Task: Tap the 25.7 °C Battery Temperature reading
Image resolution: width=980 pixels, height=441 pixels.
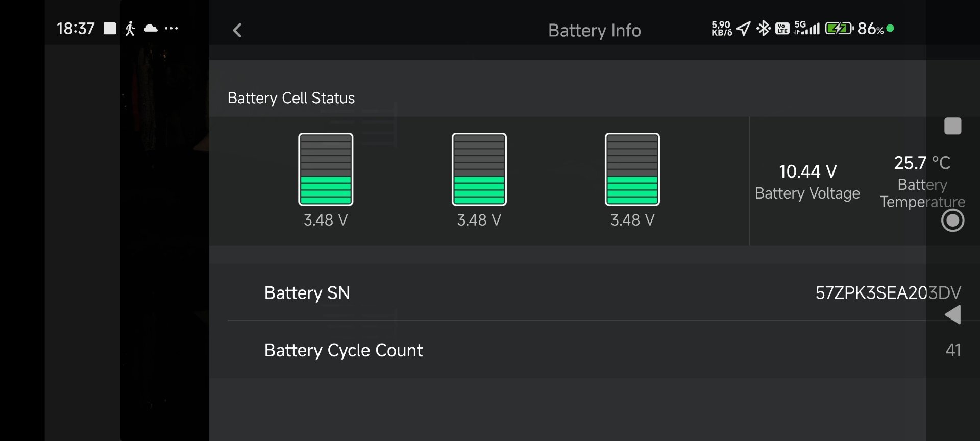Action: pyautogui.click(x=922, y=182)
